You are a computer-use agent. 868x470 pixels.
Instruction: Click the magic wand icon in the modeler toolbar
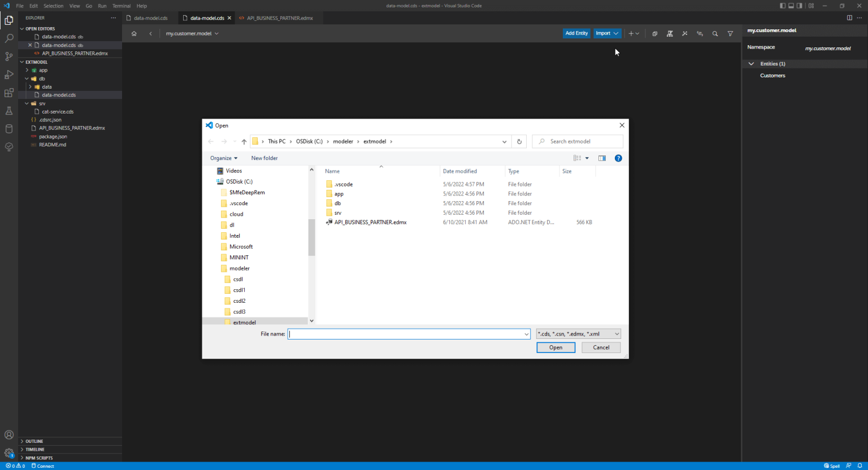684,33
